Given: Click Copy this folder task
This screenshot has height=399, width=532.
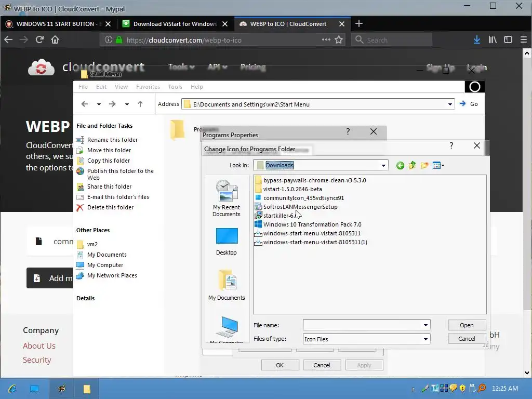Looking at the screenshot, I should click(109, 161).
